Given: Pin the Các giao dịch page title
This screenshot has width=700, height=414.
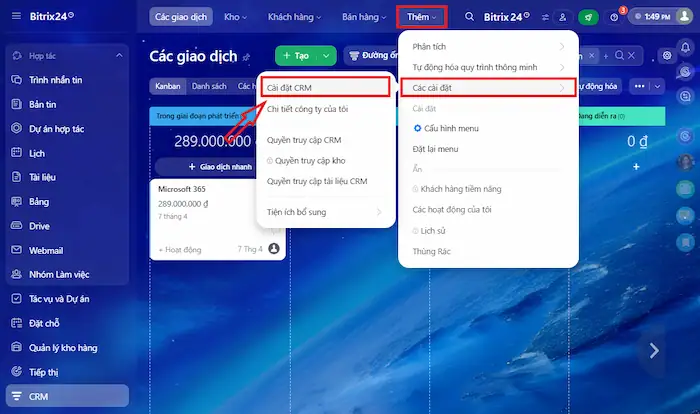Looking at the screenshot, I should pyautogui.click(x=246, y=57).
